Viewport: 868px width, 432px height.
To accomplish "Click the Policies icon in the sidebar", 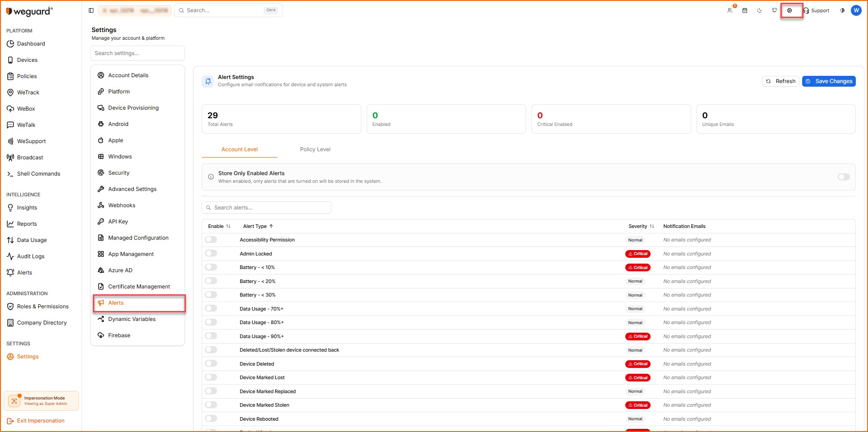I will point(10,76).
